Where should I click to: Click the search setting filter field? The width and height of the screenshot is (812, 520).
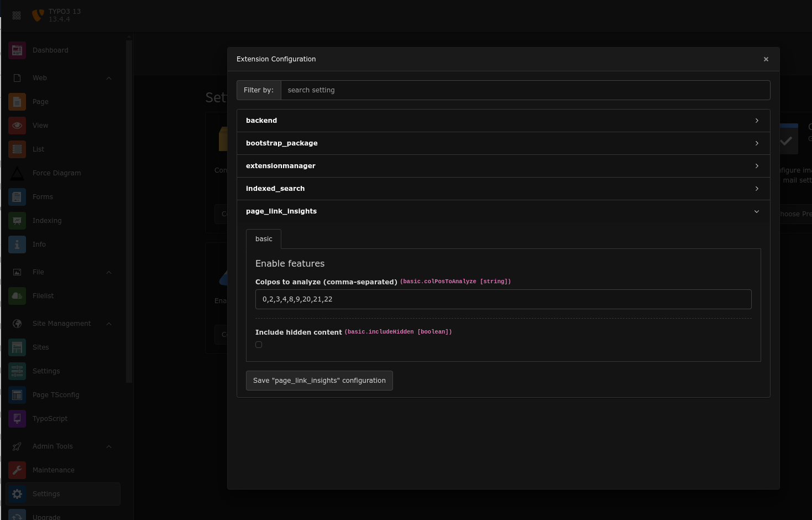tap(525, 90)
